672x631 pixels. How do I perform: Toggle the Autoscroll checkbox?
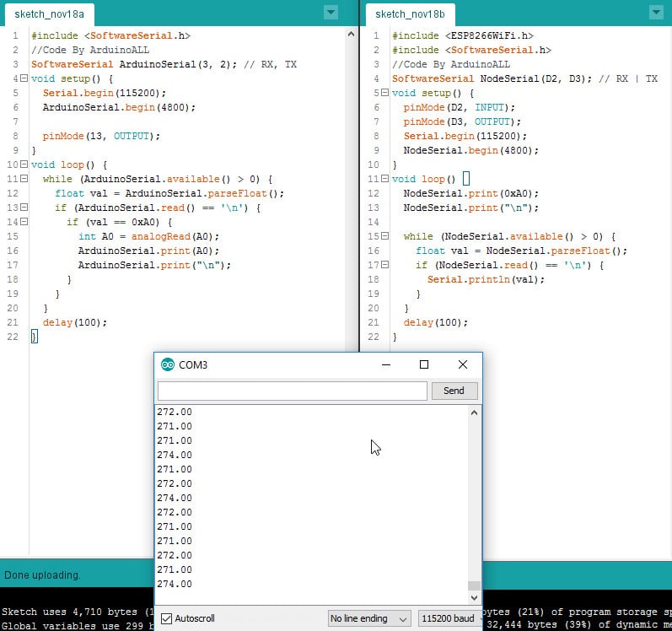[x=166, y=618]
